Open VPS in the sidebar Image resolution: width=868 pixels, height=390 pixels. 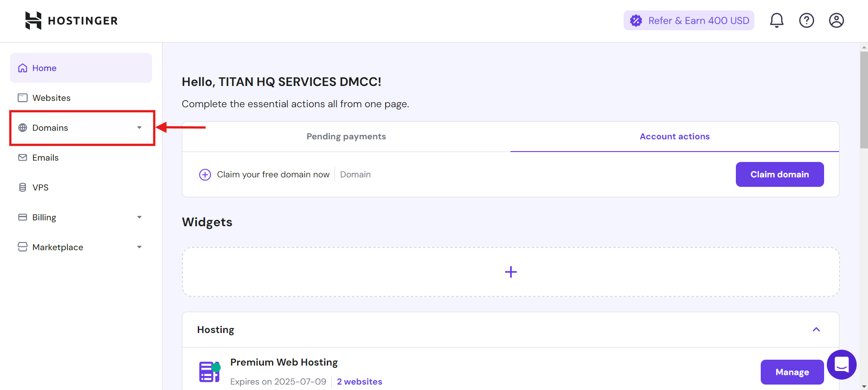(x=81, y=187)
